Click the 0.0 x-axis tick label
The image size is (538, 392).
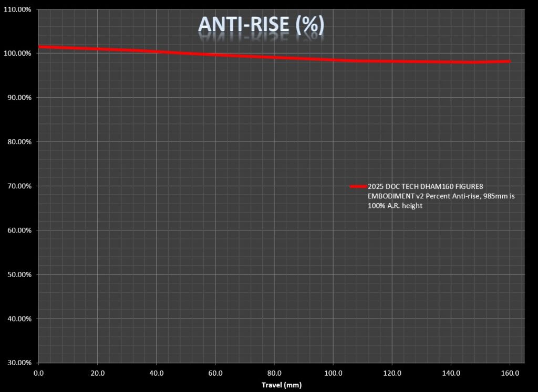(38, 373)
